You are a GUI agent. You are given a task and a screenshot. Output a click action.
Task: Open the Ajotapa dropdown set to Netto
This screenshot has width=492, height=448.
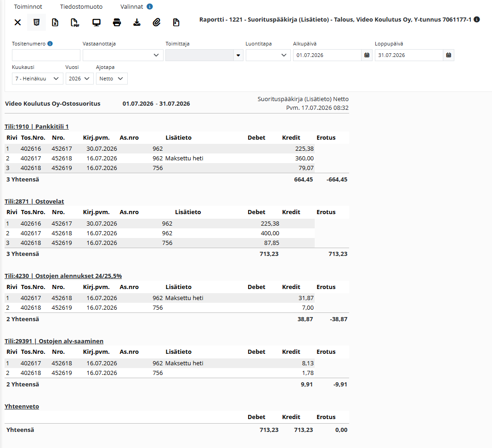tap(112, 79)
